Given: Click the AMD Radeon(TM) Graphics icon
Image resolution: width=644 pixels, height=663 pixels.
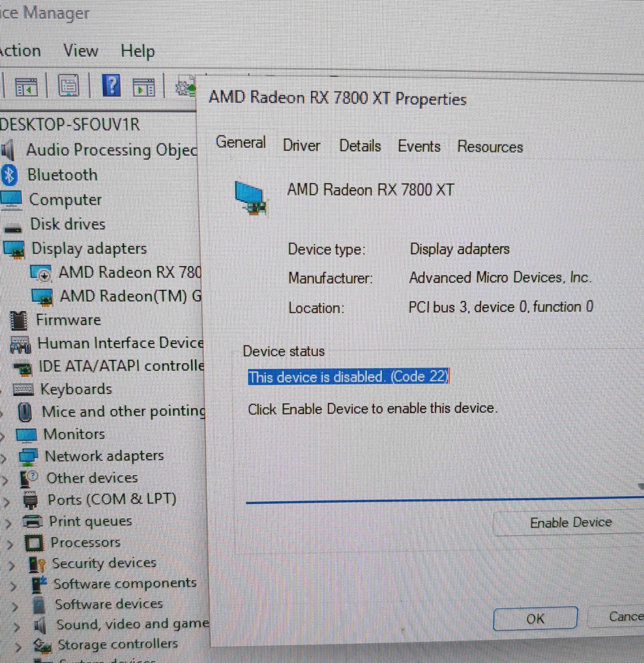Looking at the screenshot, I should pyautogui.click(x=42, y=297).
